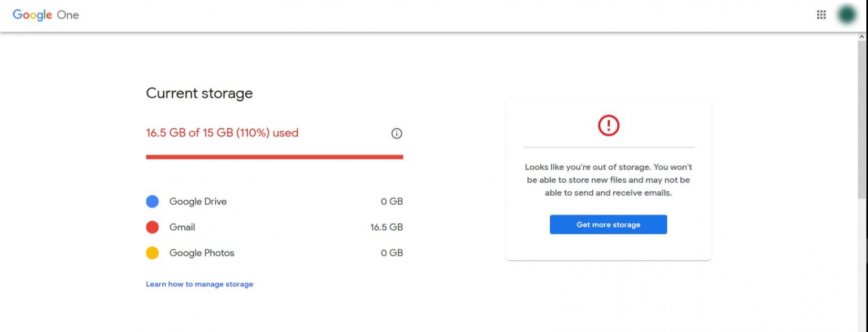Open Learn how to manage storage link

[199, 284]
